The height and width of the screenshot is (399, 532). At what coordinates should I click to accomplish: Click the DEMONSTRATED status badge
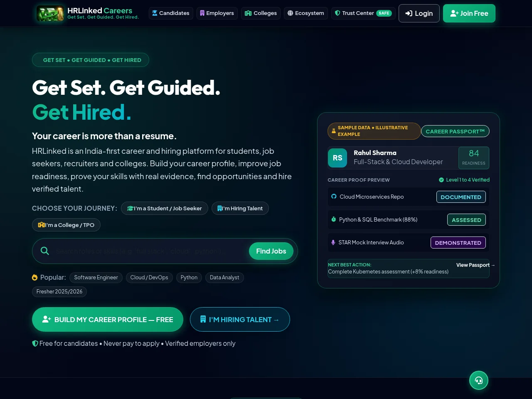pyautogui.click(x=458, y=243)
